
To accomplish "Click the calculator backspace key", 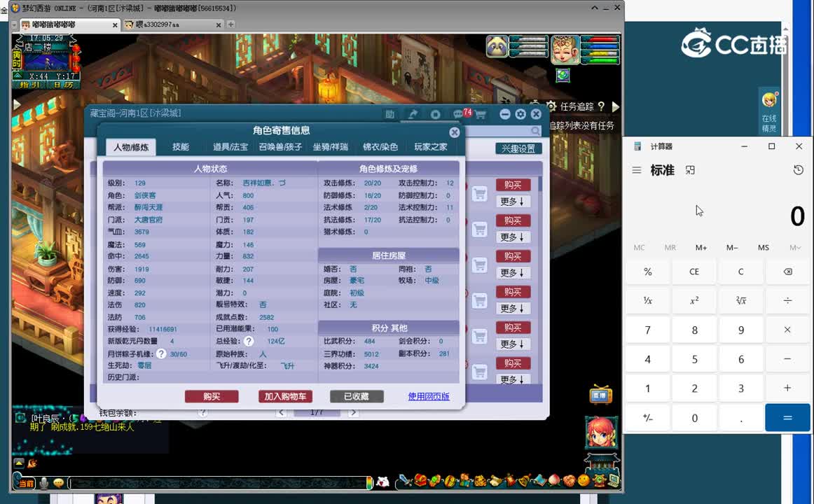I will pos(787,272).
